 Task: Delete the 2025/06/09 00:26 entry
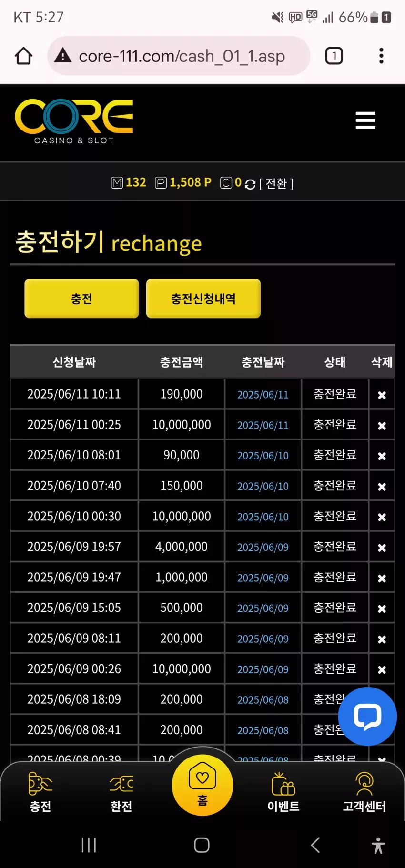(382, 669)
